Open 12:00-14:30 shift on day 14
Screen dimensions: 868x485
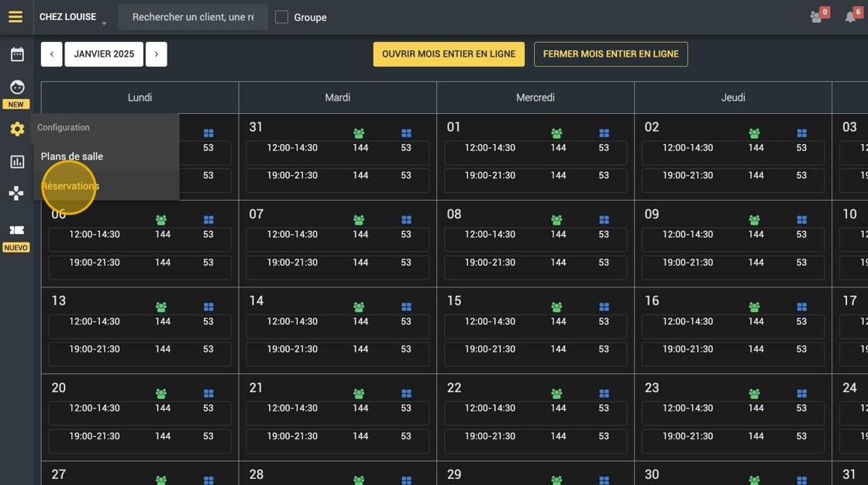tap(338, 326)
